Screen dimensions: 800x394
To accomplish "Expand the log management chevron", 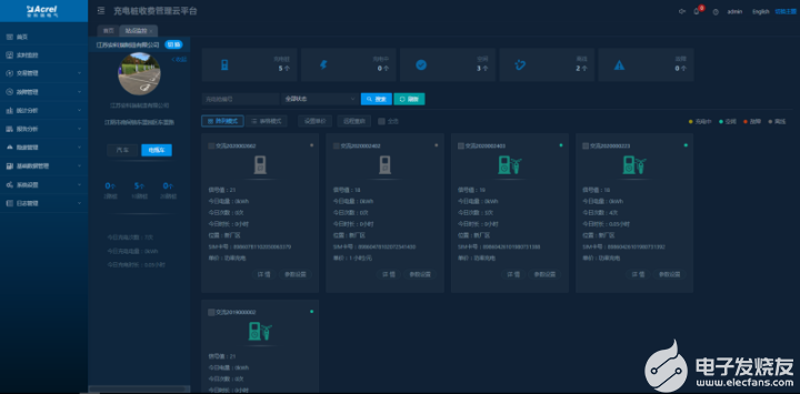I will coord(79,203).
